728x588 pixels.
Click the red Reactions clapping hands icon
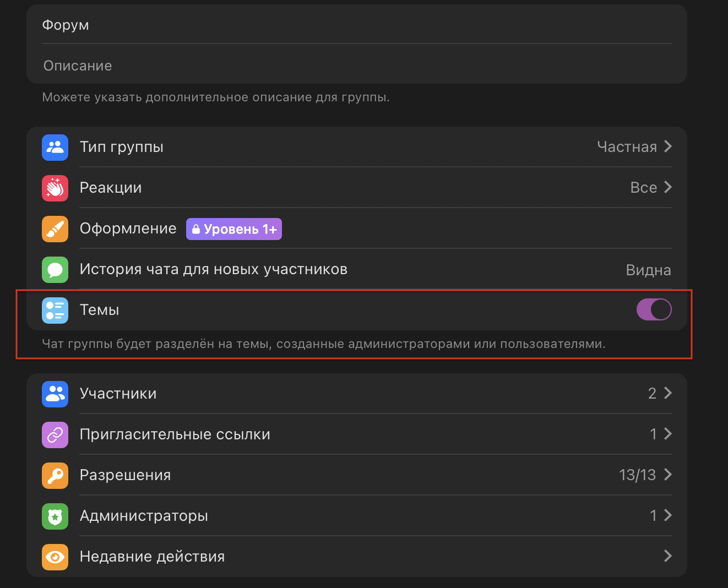(x=55, y=188)
